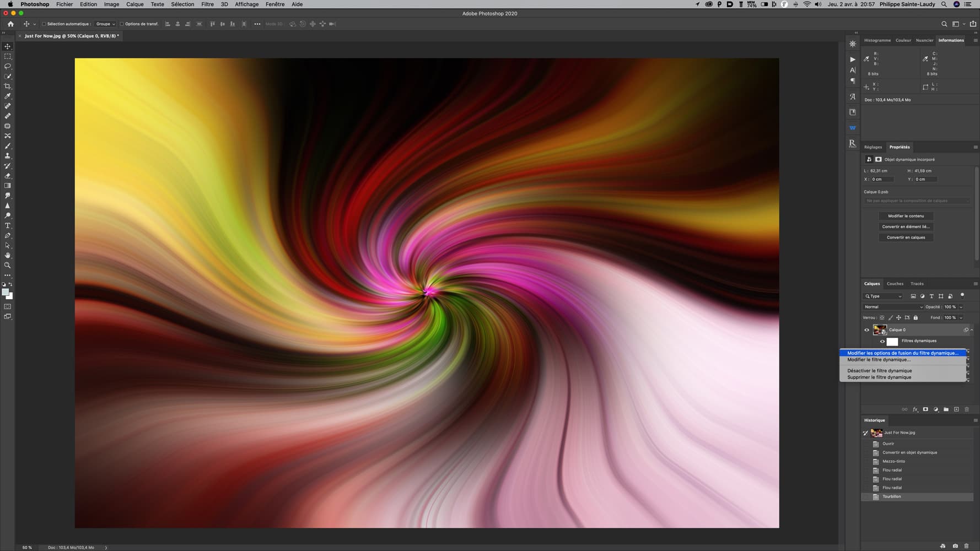Hide Calque 0 layer with eye icon

866,330
